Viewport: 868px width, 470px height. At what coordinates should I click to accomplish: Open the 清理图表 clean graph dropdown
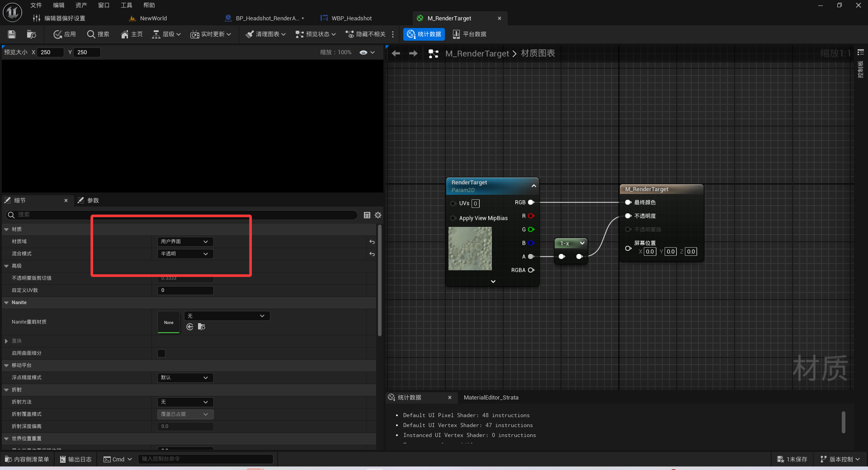(x=266, y=34)
